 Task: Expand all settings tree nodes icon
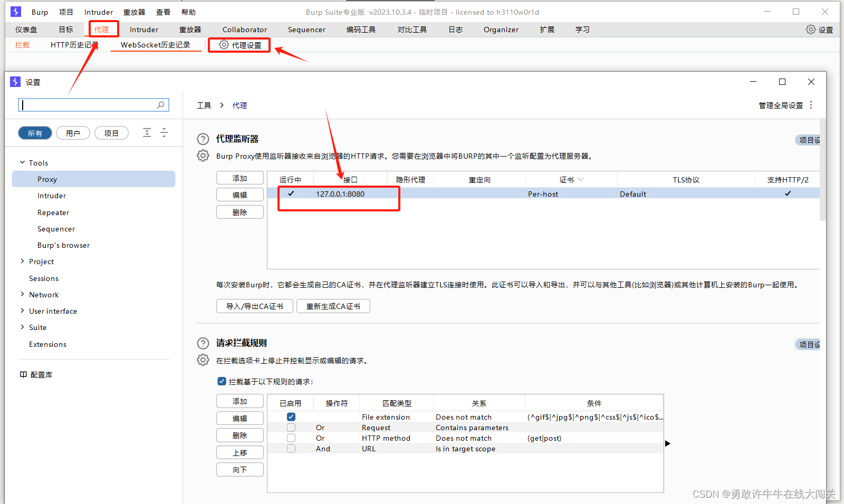pos(147,132)
